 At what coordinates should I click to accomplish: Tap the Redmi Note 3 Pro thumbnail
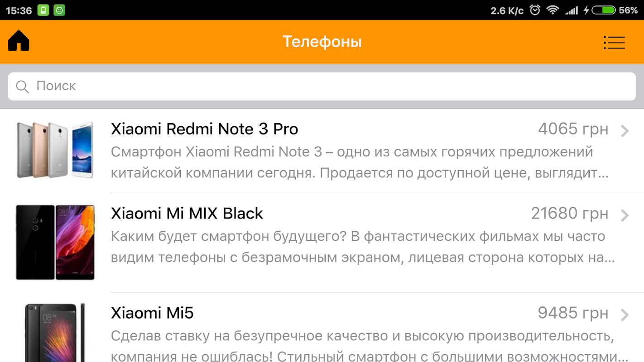point(55,150)
